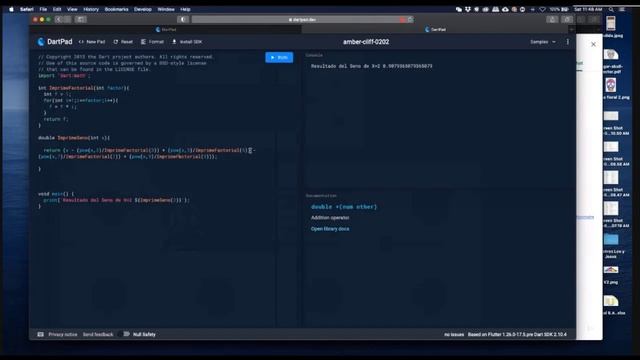Open the History menu
Viewport: 640px width, 360px height.
pos(91,9)
